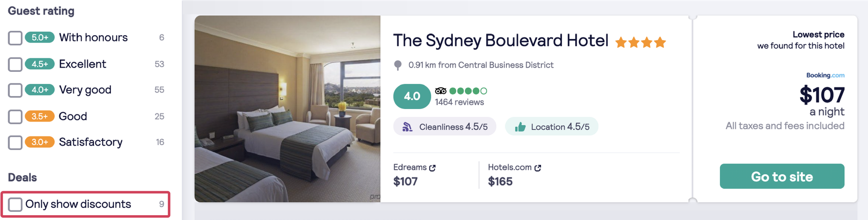Tick the Very good 4.0+ checkbox
The width and height of the screenshot is (868, 220).
[15, 90]
